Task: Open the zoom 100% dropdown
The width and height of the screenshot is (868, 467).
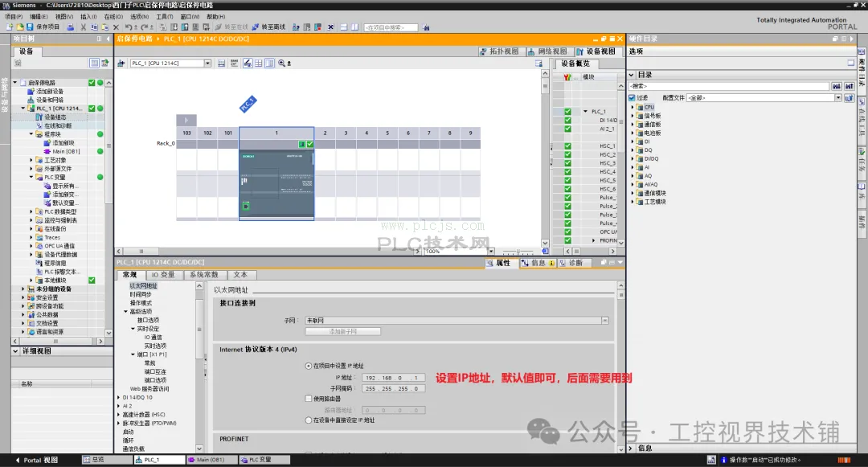Action: coord(491,252)
